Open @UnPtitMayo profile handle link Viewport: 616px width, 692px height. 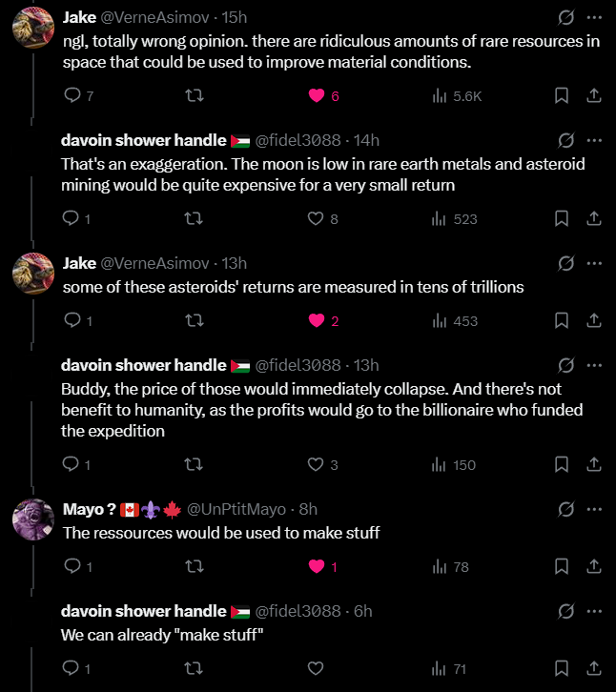click(239, 508)
